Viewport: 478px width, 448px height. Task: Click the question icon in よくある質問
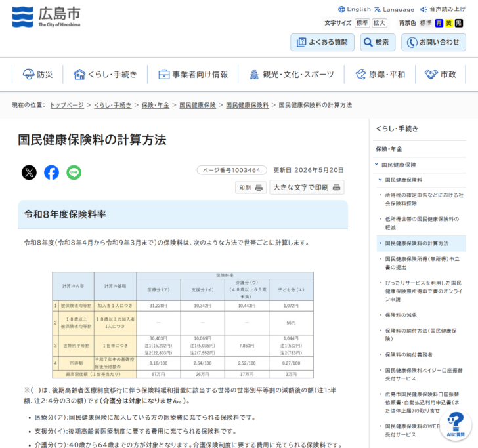click(x=301, y=42)
